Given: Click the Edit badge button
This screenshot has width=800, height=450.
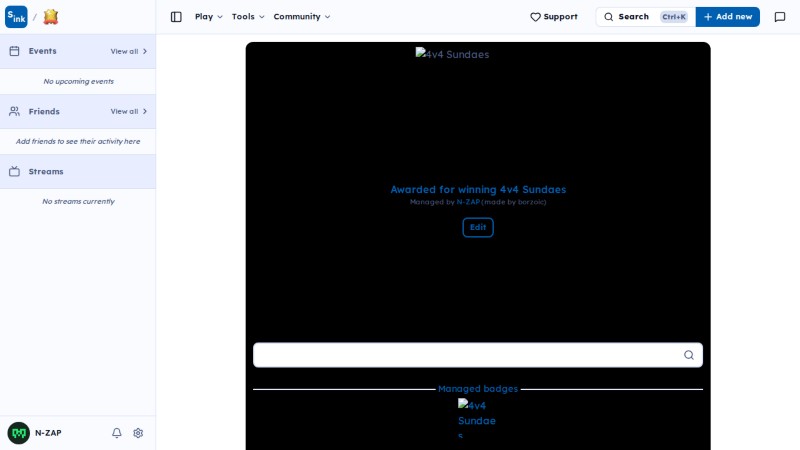Looking at the screenshot, I should point(478,228).
